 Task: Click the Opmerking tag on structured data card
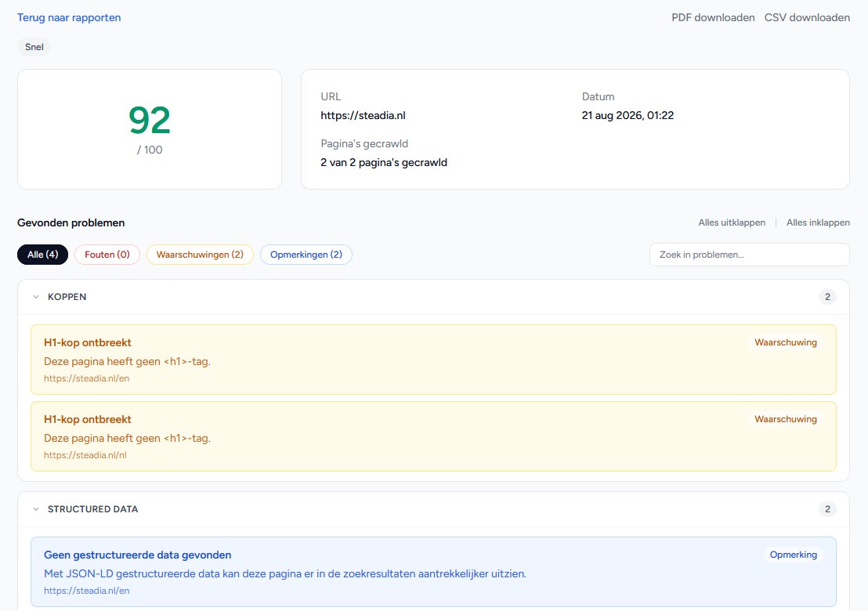pos(794,555)
